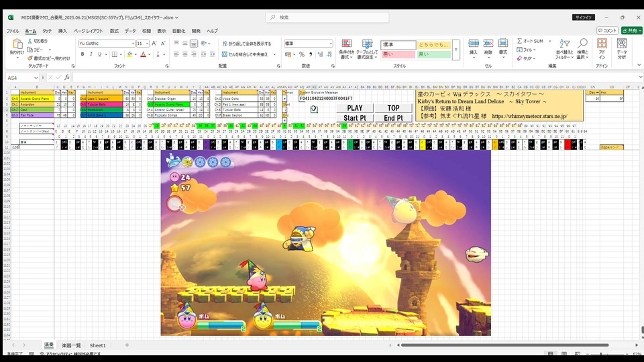Click the Paste (貼り付け) clipboard icon
The image size is (644, 362).
point(17,44)
